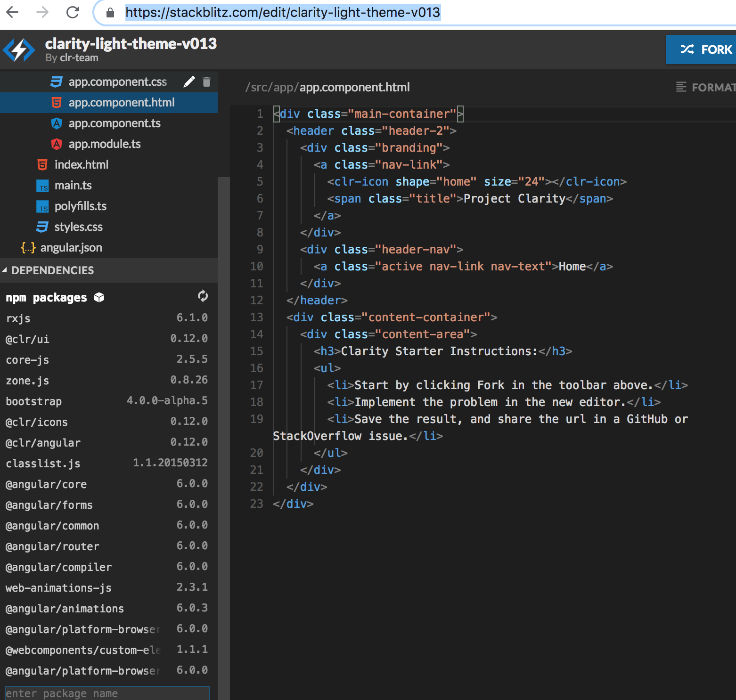
Task: Click the browser back arrow
Action: pos(13,12)
